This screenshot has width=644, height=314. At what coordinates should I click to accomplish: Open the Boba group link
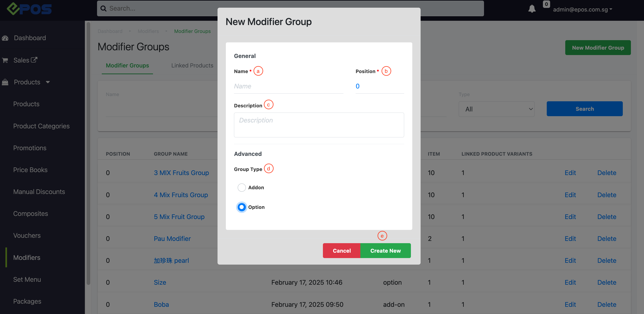pos(161,305)
